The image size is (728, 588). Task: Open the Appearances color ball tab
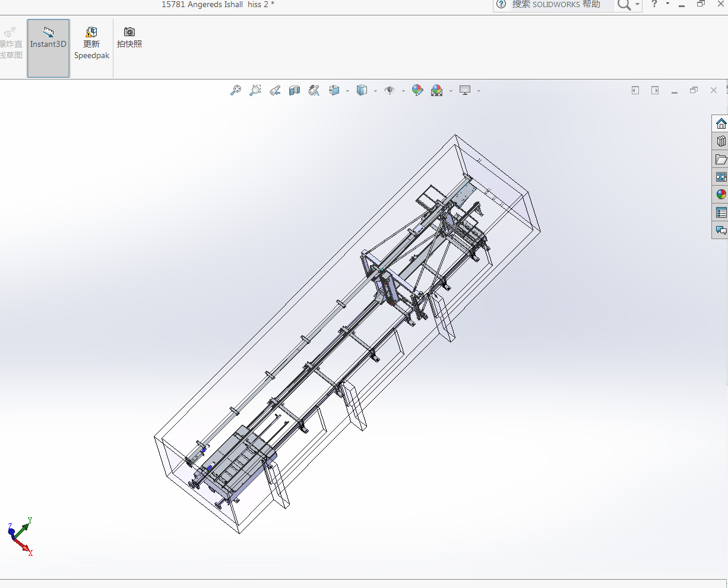pyautogui.click(x=721, y=195)
